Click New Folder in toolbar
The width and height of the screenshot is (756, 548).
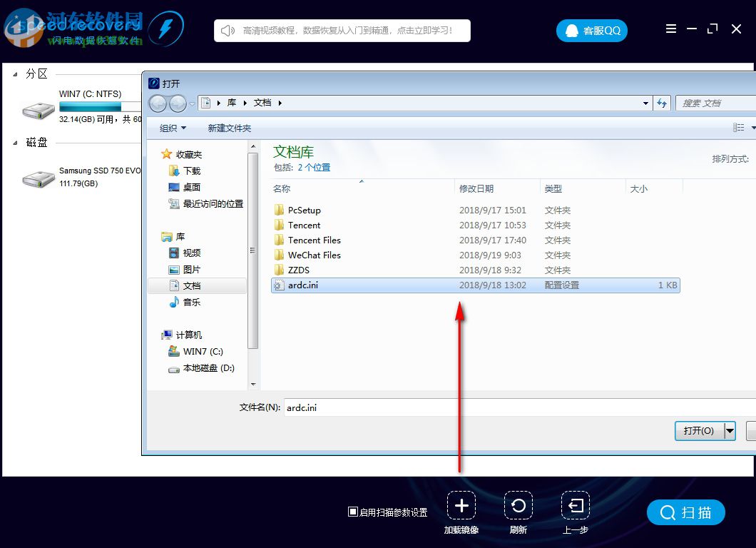(x=230, y=128)
